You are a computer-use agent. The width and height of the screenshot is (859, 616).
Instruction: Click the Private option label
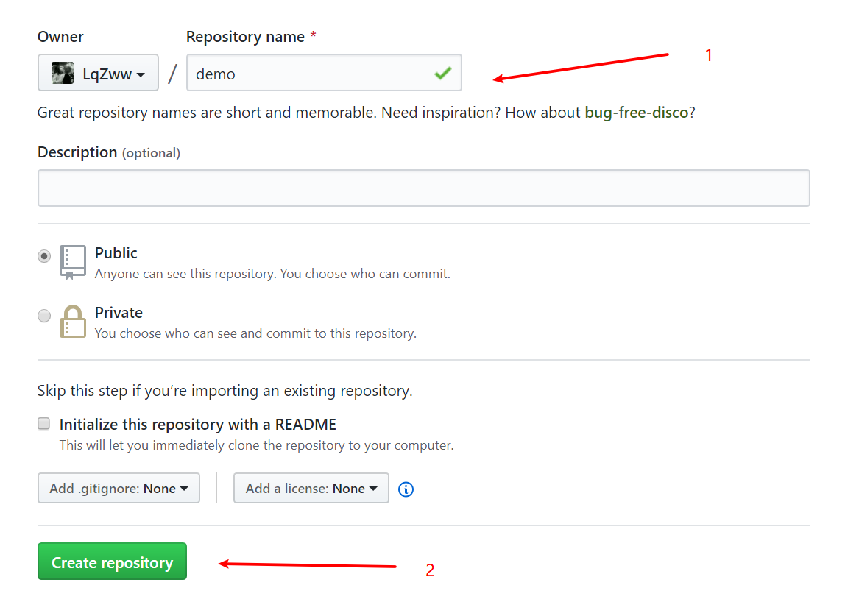[119, 313]
